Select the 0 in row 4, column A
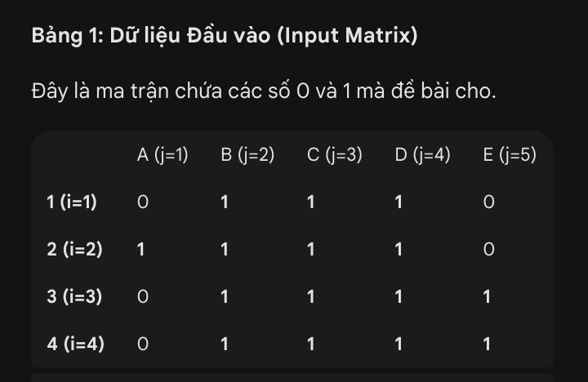The image size is (588, 382). 141,344
